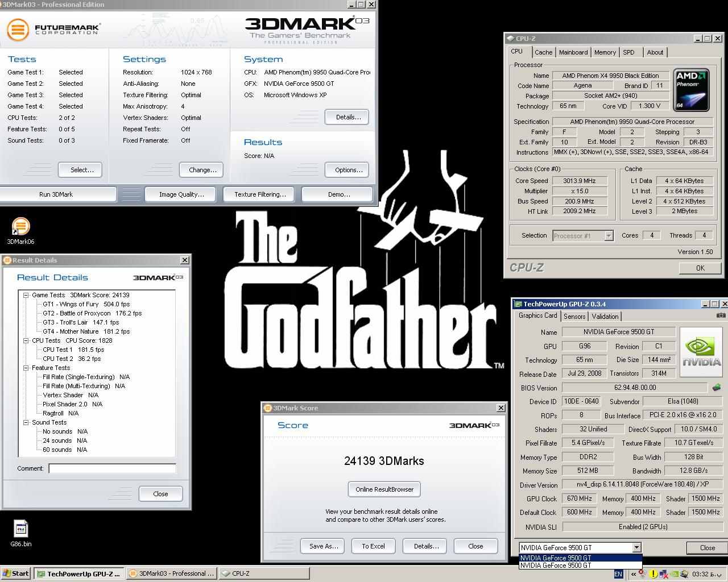Click the GPU-Z screenshot camera icon
Viewport: 728px width, 582px height.
coord(721,315)
